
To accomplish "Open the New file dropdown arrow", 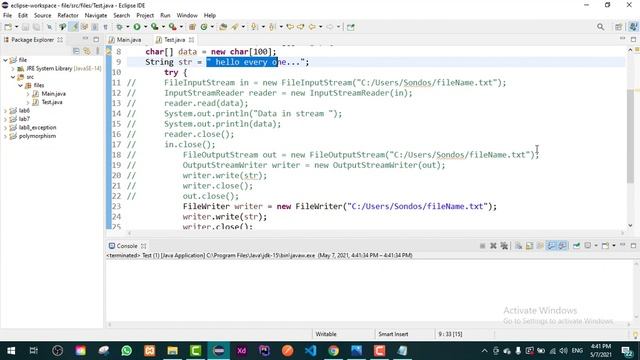I will point(17,27).
